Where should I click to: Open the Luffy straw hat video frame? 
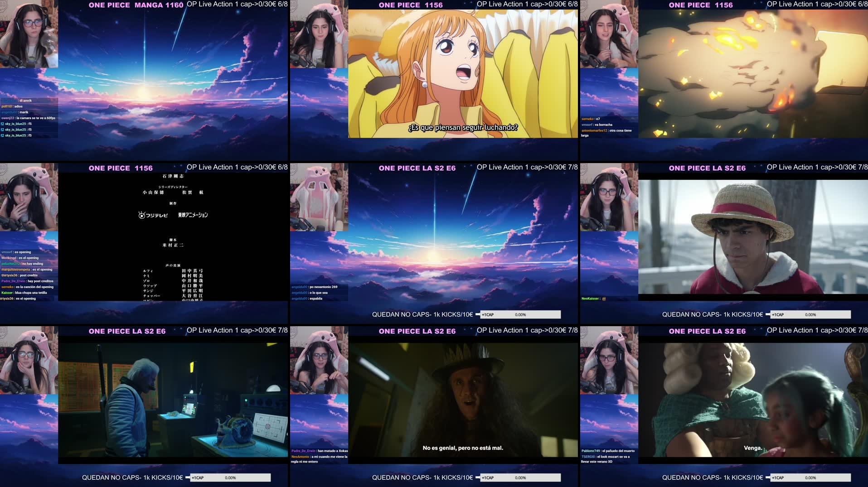pos(753,237)
